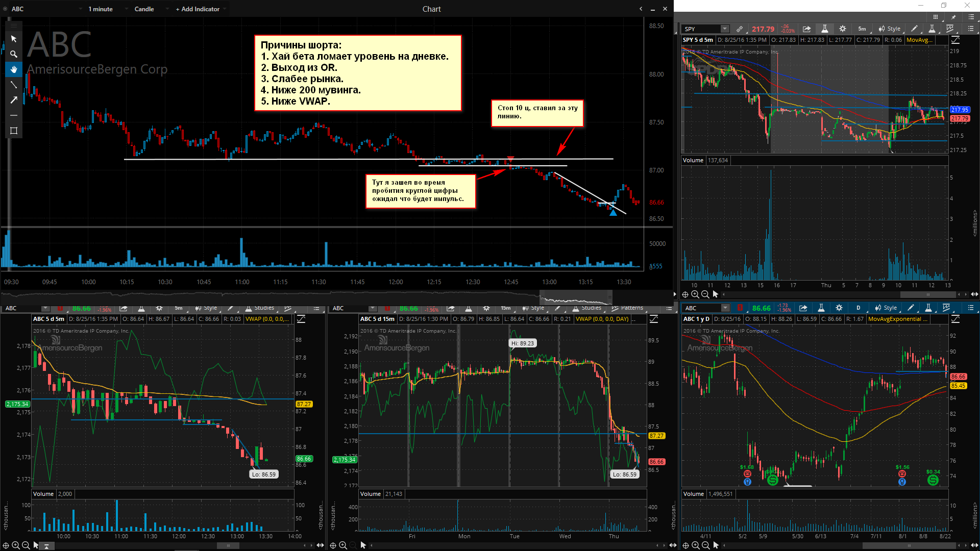Open the 5m timeframe menu in SPY chart
The width and height of the screenshot is (980, 551).
point(862,29)
